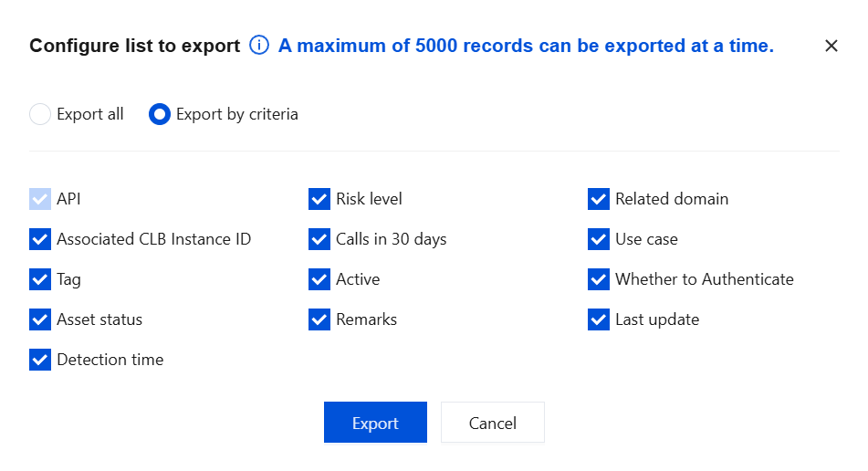Click the info icon beside the dialog title
Viewport: 868px width, 471px height.
click(259, 46)
